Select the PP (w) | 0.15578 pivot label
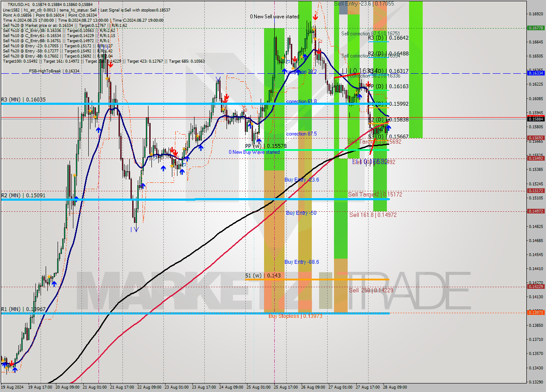Viewport: 546px width, 392px height. [x=266, y=146]
